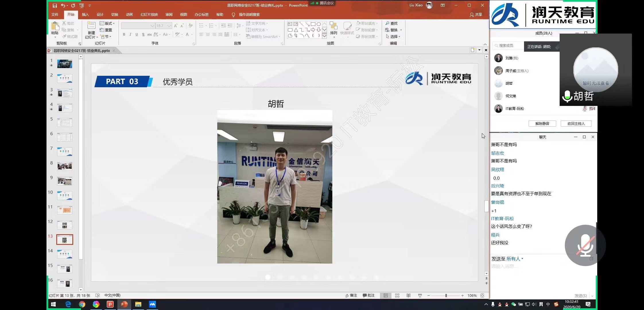
Task: Click the New Slide icon
Action: tap(91, 26)
